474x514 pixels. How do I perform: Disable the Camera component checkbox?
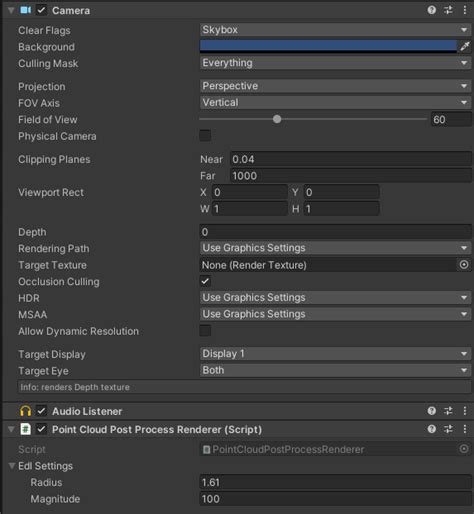click(x=41, y=10)
